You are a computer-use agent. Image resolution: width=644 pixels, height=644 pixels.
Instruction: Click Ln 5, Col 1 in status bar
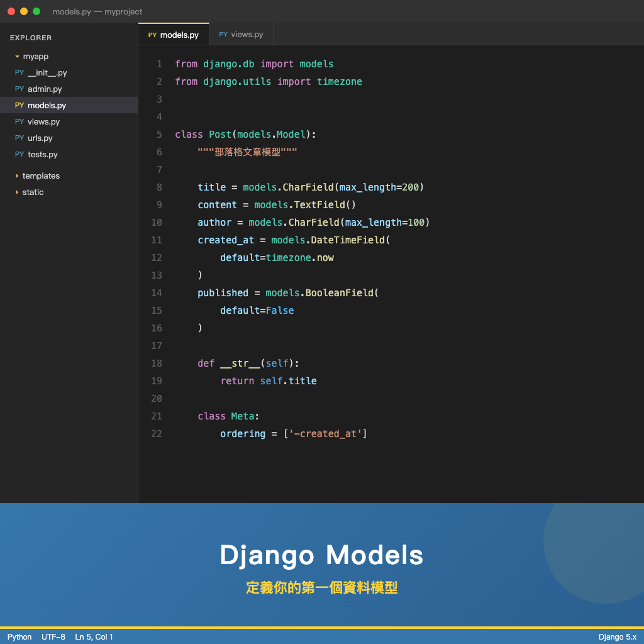coord(94,636)
